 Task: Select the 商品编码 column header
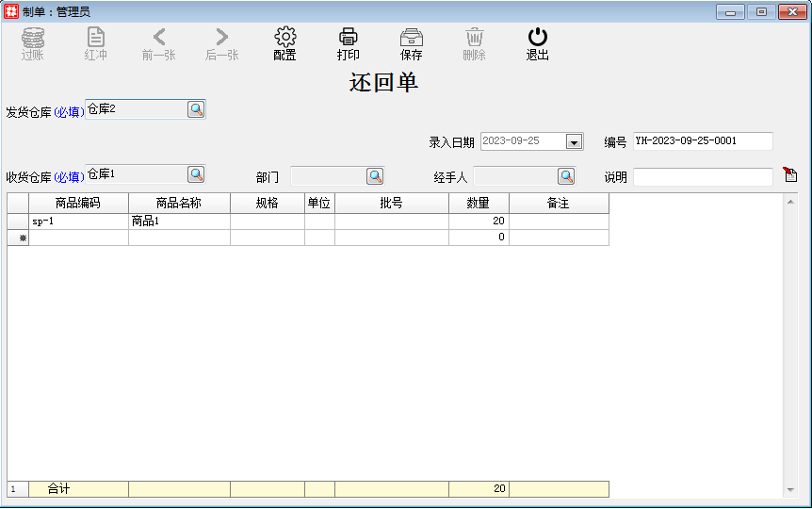[78, 204]
